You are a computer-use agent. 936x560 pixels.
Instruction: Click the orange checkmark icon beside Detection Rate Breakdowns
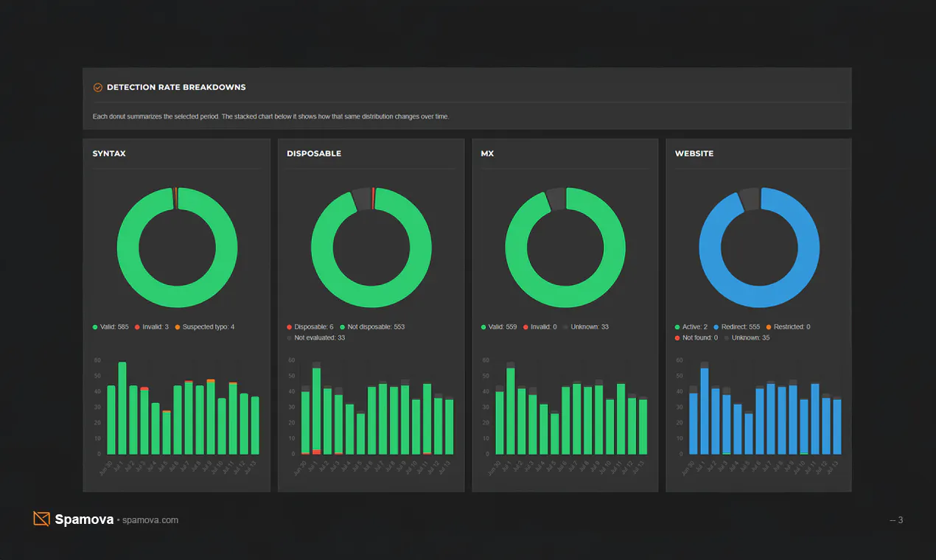(97, 88)
